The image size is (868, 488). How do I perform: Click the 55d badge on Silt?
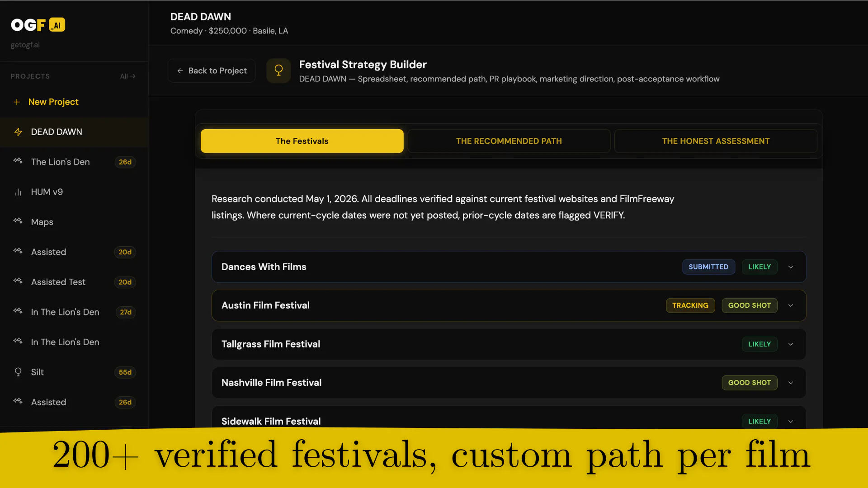125,372
